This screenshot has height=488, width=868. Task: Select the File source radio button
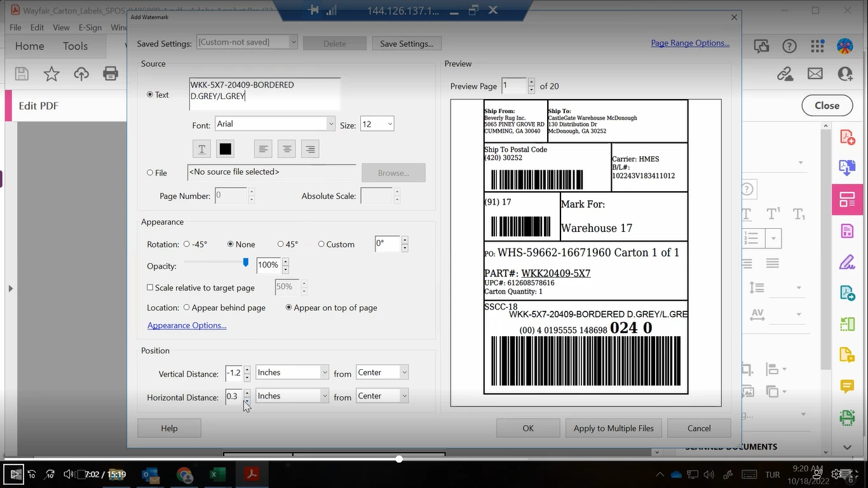150,172
